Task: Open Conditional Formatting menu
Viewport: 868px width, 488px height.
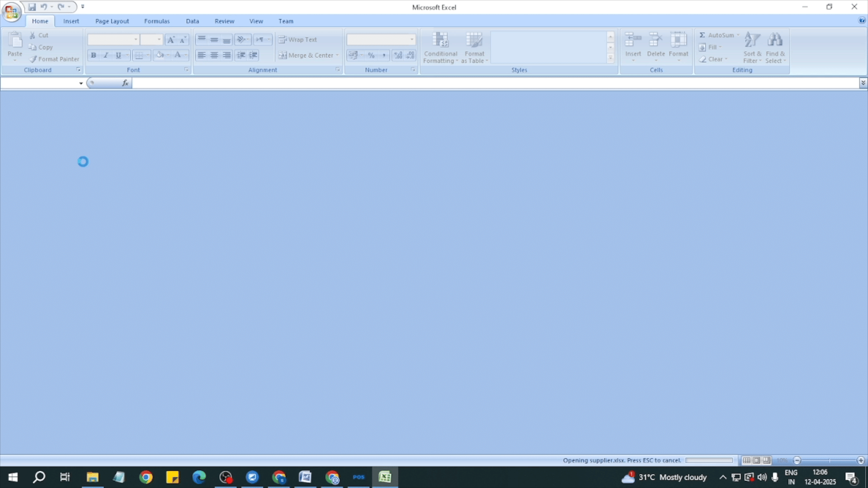Action: click(x=440, y=47)
